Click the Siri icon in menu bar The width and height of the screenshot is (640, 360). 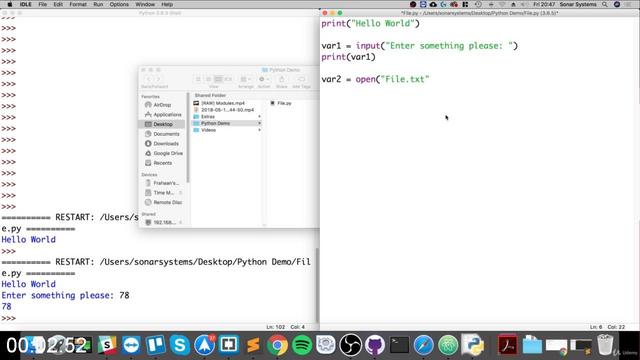(x=617, y=4)
